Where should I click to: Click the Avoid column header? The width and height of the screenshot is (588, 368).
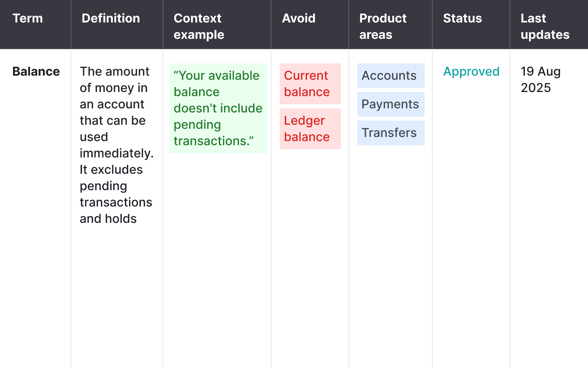pos(298,18)
